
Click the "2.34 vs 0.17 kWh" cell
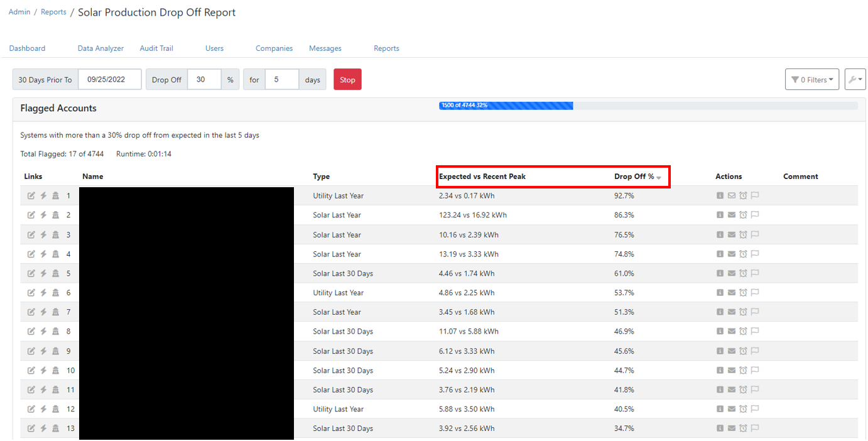tap(467, 196)
